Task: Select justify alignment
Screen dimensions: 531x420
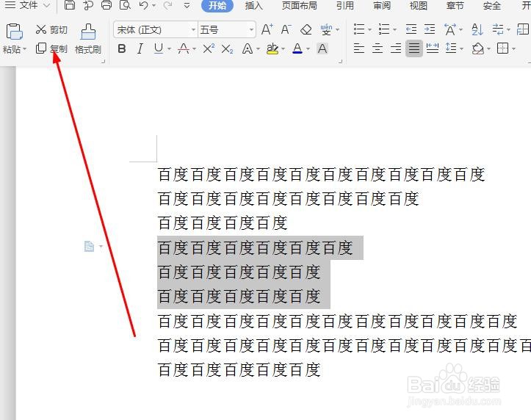Action: pos(414,48)
